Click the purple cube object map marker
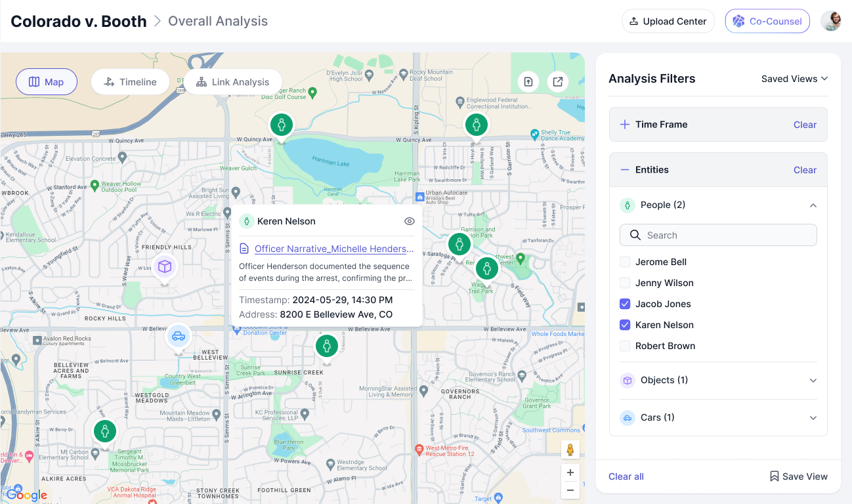Image resolution: width=852 pixels, height=504 pixels. (x=165, y=266)
